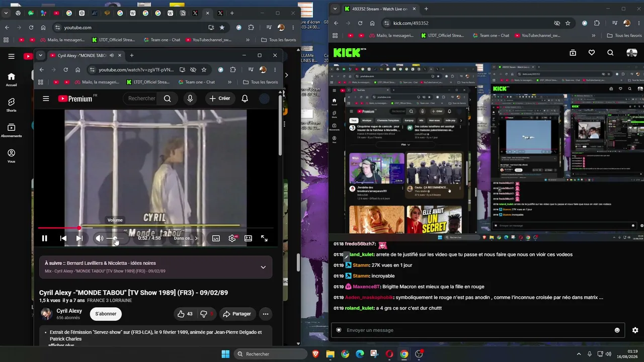The image size is (644, 362).
Task: Show hidden bookmarks in Cyril Alexy window
Action: click(x=230, y=82)
